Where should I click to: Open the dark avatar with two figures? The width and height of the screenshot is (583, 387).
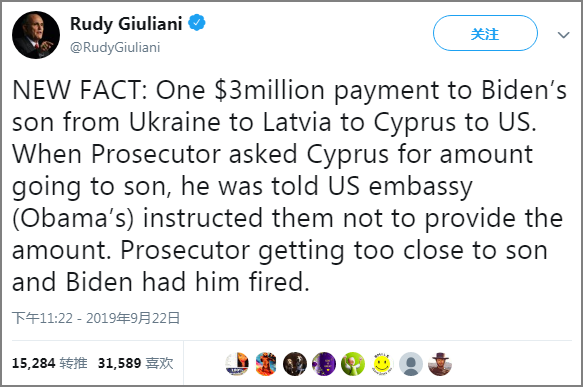click(295, 364)
